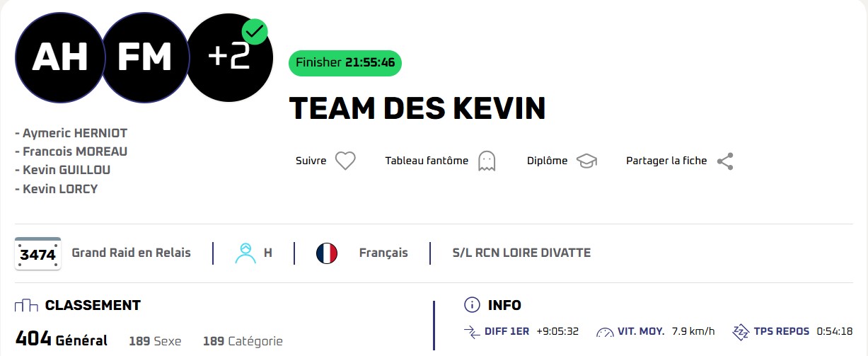Click the speedometer icon for VIT. MOY.
This screenshot has width=868, height=356.
[x=606, y=331]
